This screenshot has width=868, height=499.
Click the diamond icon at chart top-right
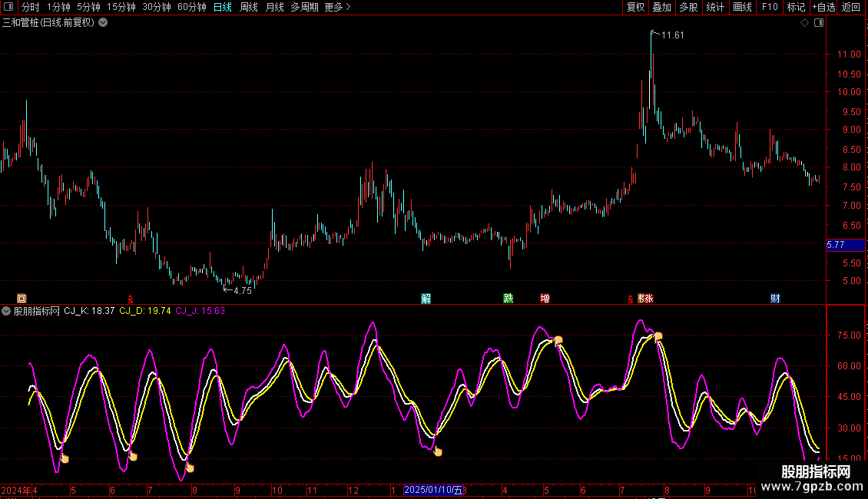tap(804, 23)
